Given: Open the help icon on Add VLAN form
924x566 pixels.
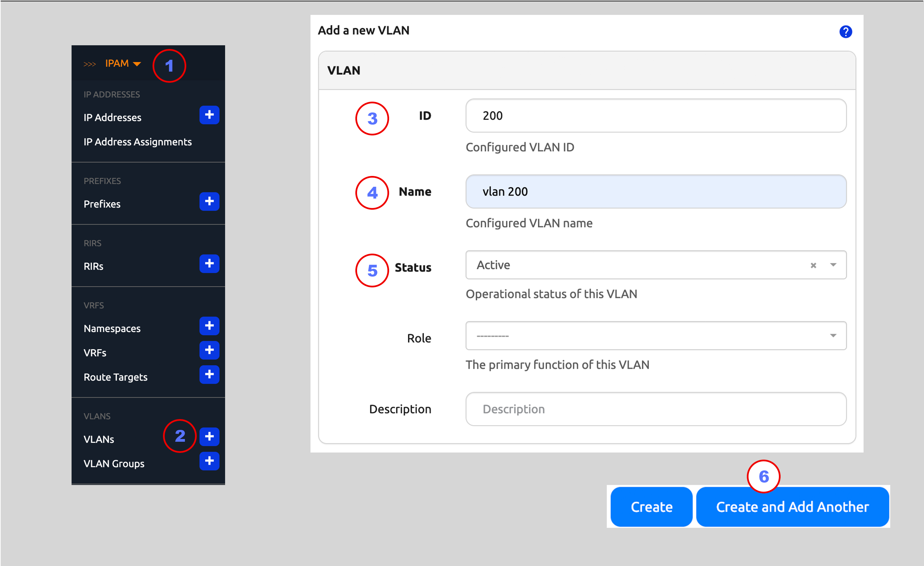Looking at the screenshot, I should [846, 31].
